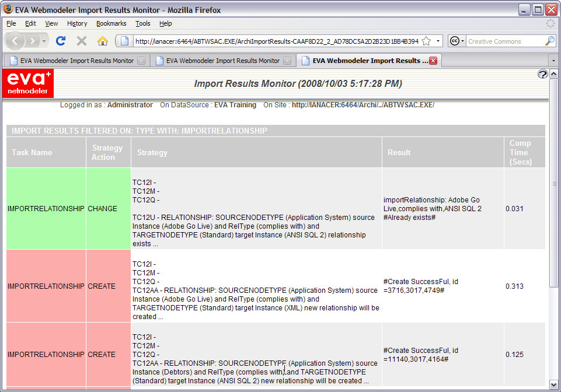Click the EVA netmodeler logo

[28, 83]
